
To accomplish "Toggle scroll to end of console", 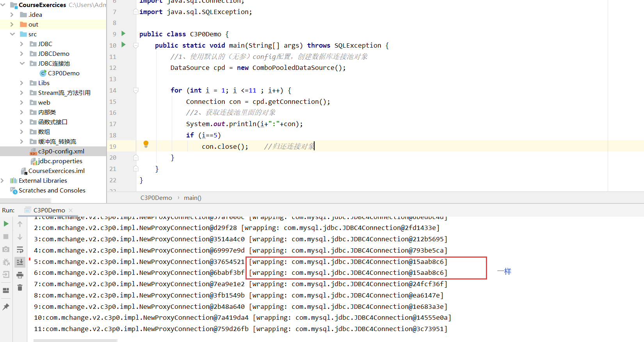I will (20, 262).
